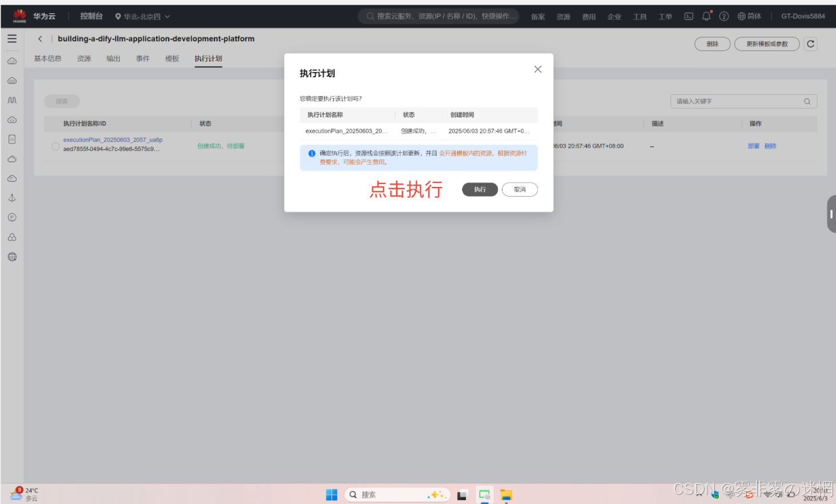
Task: Switch to the 事件 tab
Action: 143,59
